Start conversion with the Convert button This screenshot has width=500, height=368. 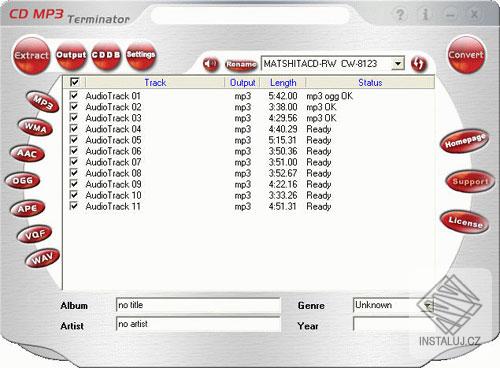click(x=466, y=55)
